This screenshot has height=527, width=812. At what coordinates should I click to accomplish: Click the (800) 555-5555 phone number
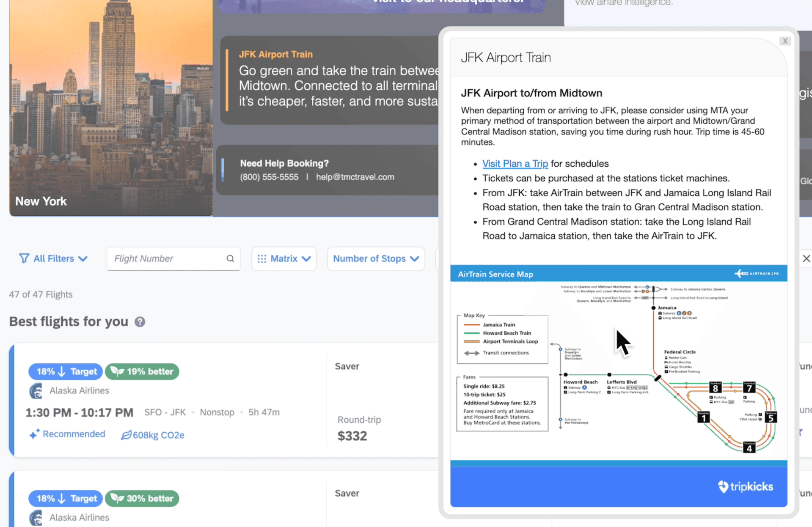point(269,177)
